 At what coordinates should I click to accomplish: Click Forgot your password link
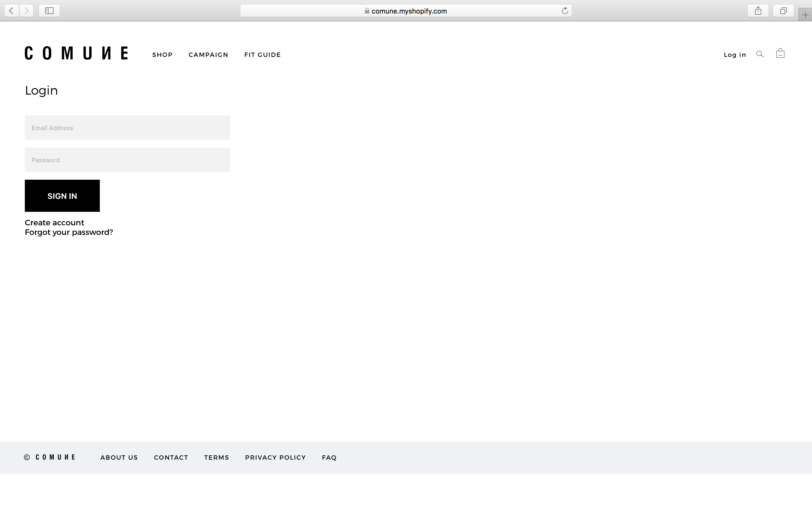click(x=69, y=232)
